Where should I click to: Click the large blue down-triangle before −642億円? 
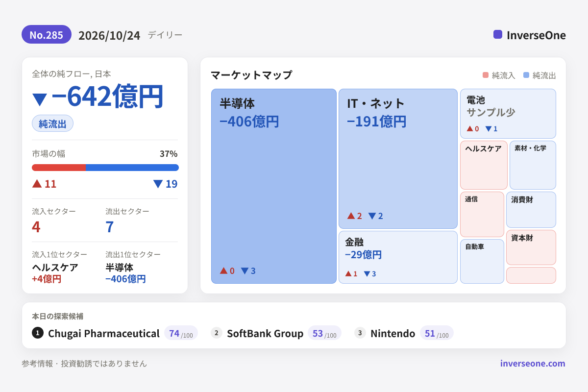[40, 99]
